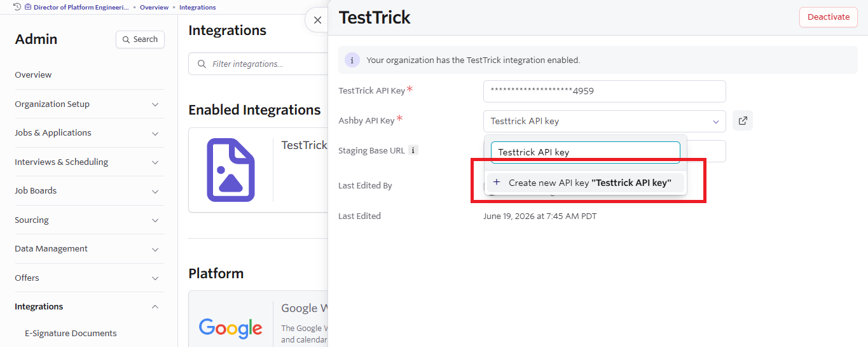Expand Job Boards section

[89, 191]
